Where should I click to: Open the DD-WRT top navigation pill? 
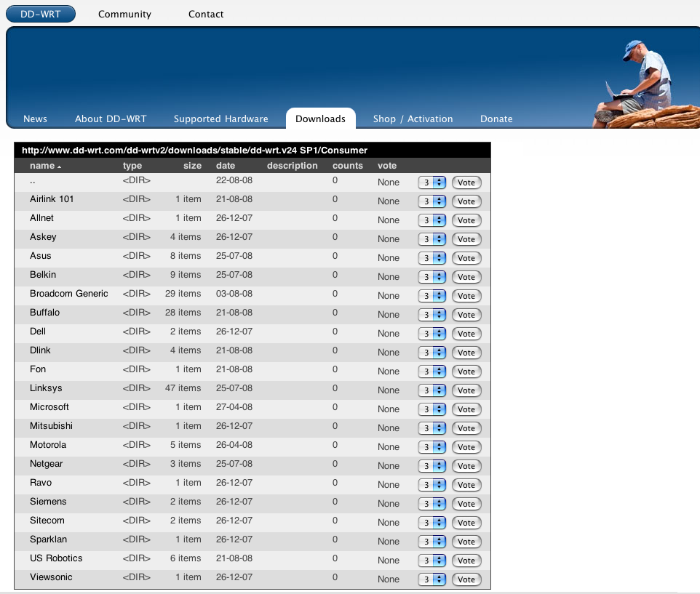tap(41, 14)
